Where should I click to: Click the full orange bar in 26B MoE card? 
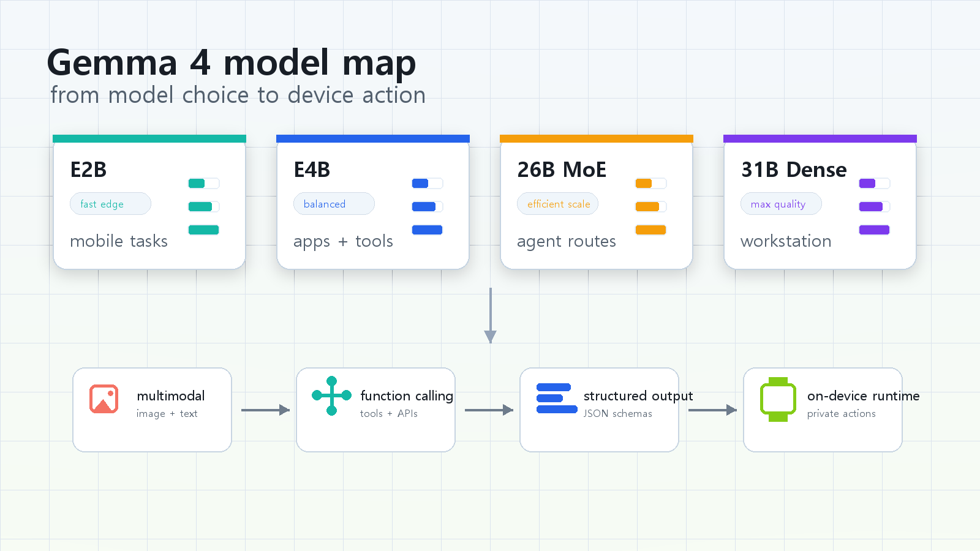pos(650,230)
